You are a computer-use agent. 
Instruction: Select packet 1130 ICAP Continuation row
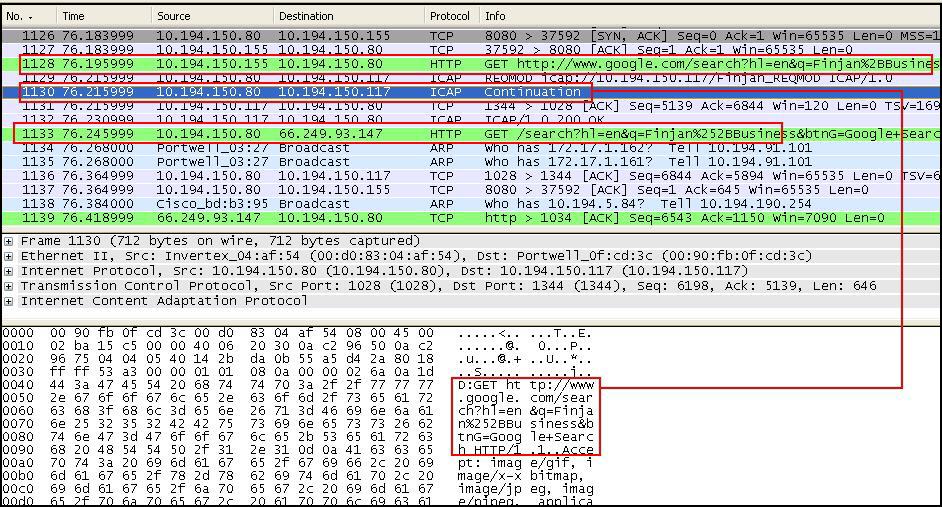[x=300, y=92]
